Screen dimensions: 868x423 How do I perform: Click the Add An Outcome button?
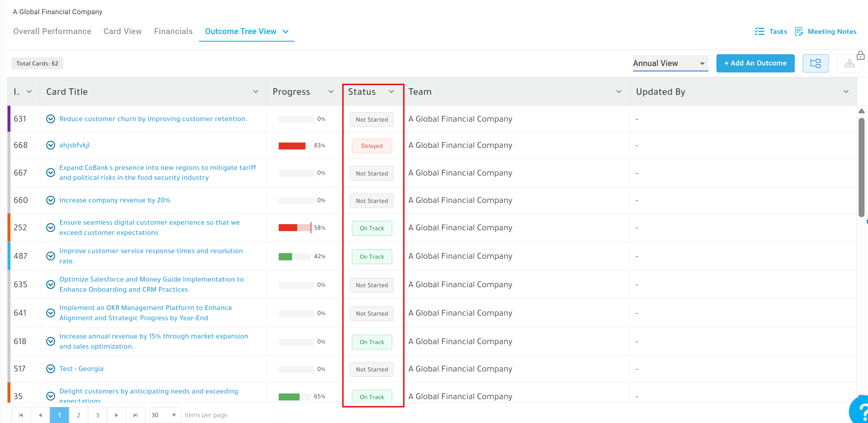coord(755,63)
